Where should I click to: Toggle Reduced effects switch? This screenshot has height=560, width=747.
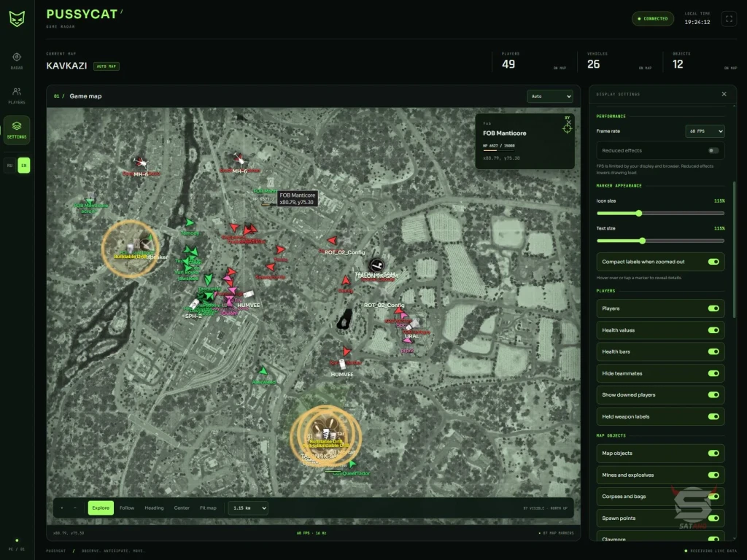[x=713, y=150]
